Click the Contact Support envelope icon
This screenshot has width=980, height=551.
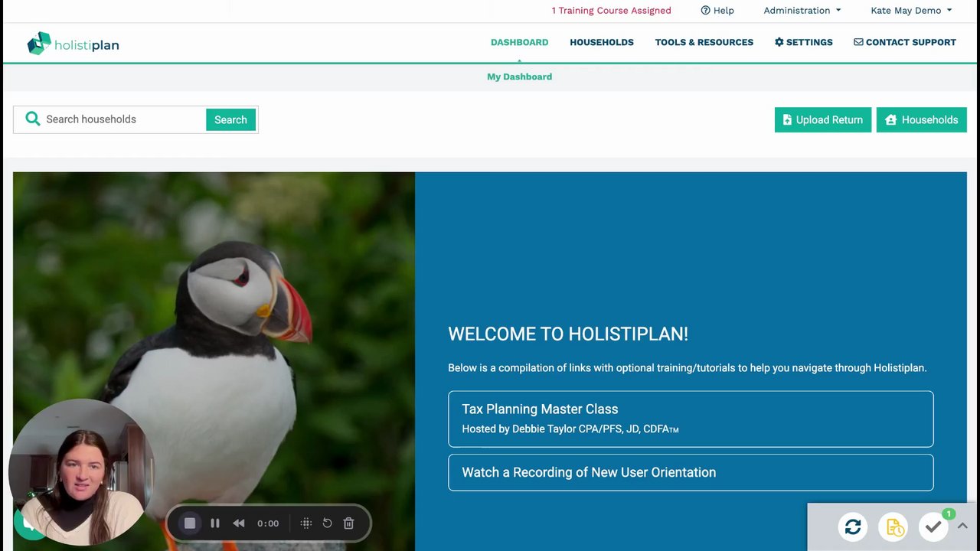858,42
